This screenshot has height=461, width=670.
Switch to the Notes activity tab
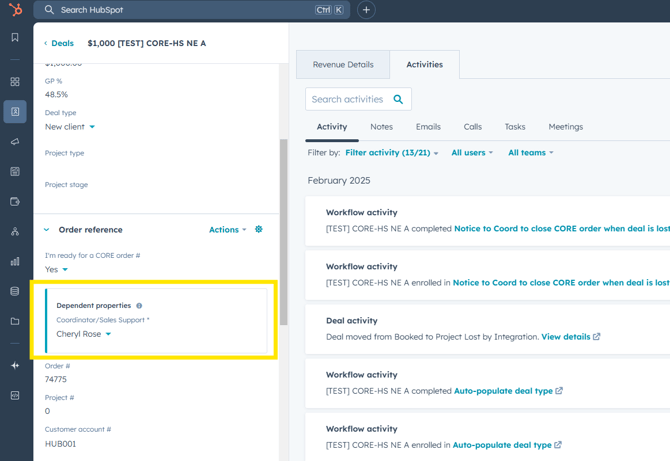(x=381, y=127)
